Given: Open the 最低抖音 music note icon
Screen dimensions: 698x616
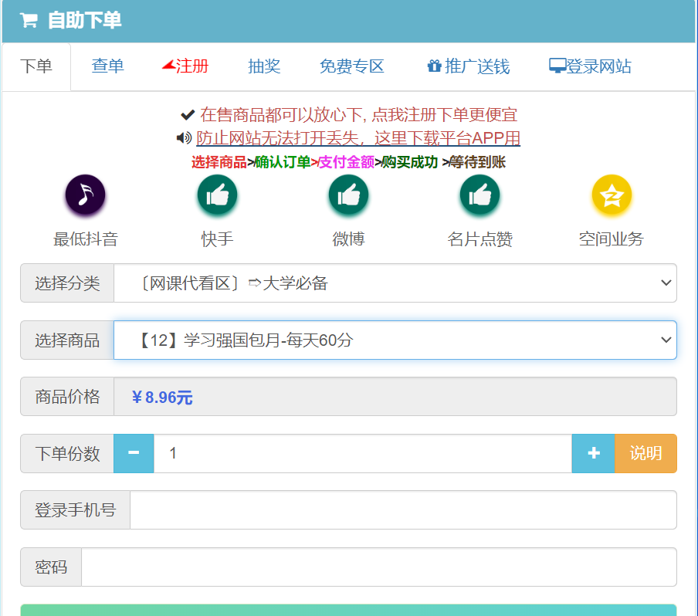Looking at the screenshot, I should [x=86, y=195].
